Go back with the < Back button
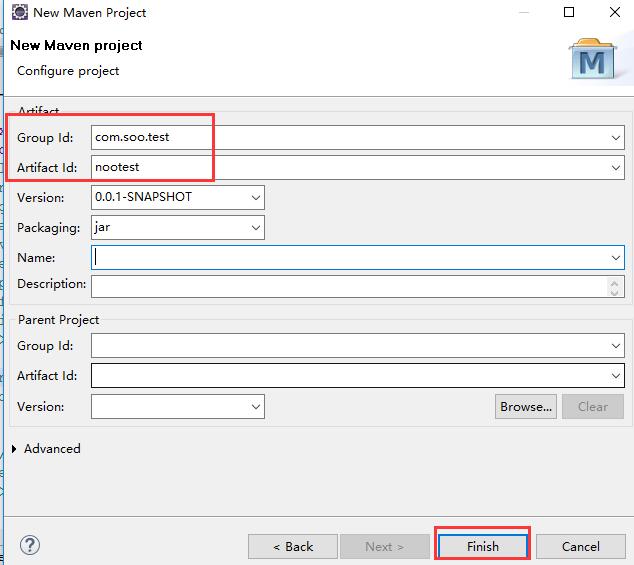Viewport: 634px width, 565px height. (293, 546)
